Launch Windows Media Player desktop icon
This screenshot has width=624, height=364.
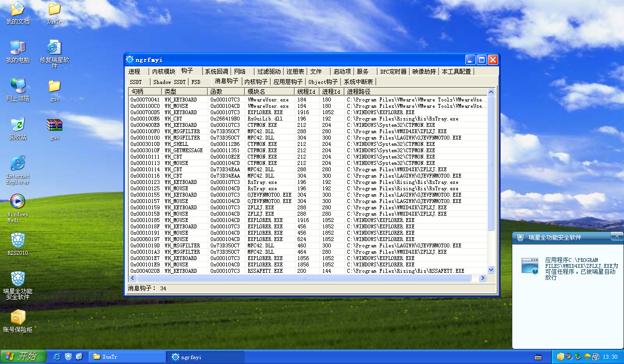click(18, 202)
